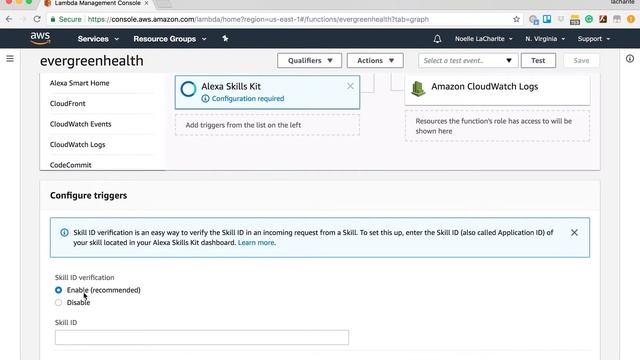Viewport: 640px width, 360px height.
Task: Click the info icon in Skill ID banner
Action: [64, 232]
